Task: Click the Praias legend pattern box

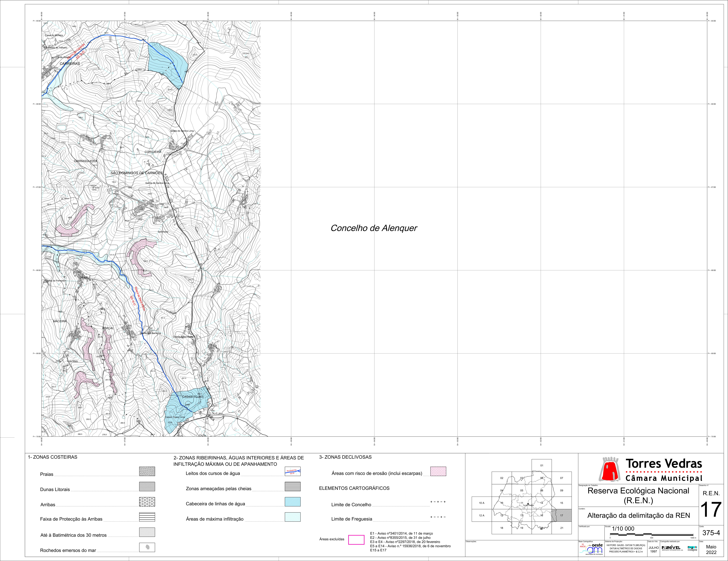Action: [x=147, y=471]
